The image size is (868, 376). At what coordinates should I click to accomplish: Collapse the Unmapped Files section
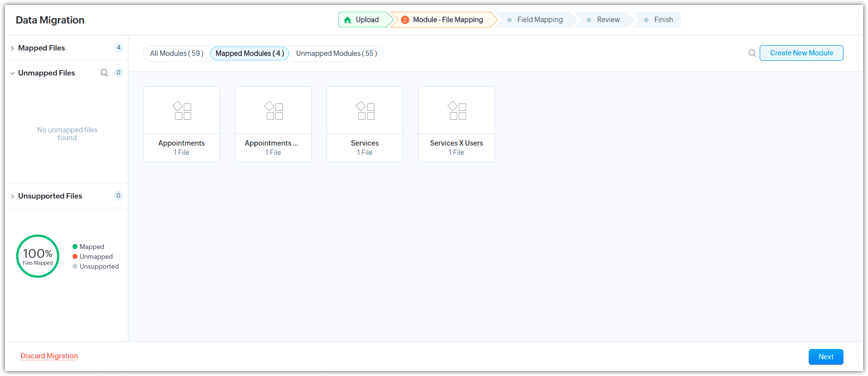click(x=13, y=73)
